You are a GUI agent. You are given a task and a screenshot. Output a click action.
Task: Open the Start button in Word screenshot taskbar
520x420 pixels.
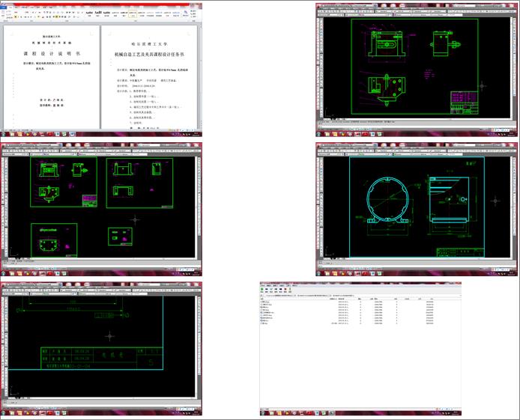coord(4,134)
